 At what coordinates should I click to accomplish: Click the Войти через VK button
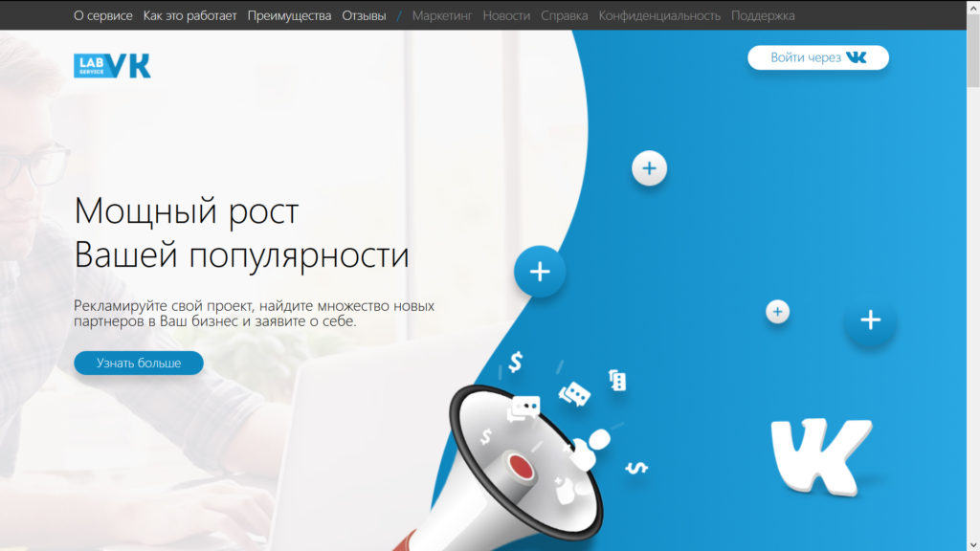(818, 57)
